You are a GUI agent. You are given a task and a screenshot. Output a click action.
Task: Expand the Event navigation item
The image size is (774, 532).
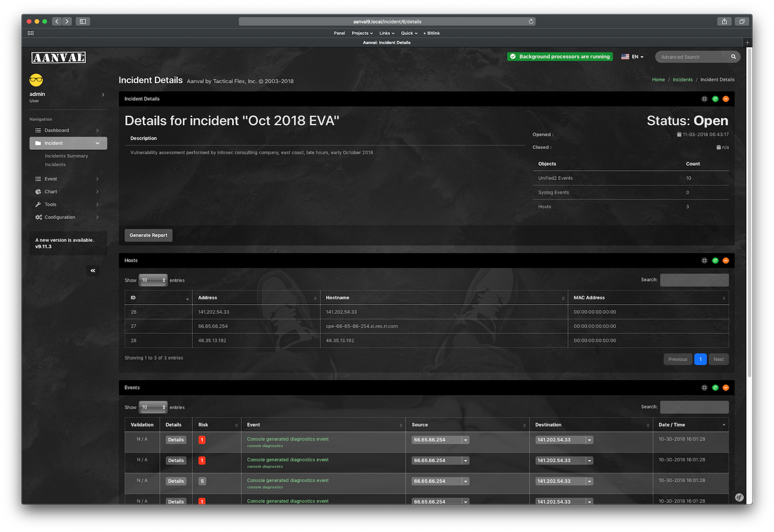click(x=68, y=179)
